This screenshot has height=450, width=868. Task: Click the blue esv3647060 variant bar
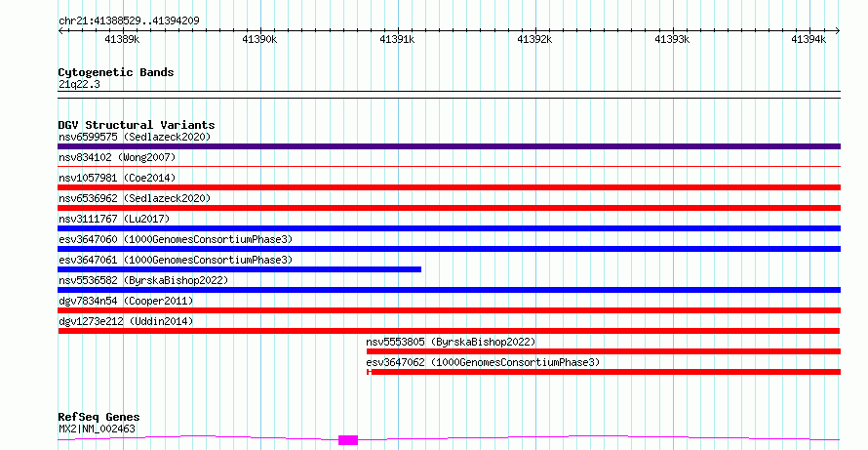click(449, 249)
